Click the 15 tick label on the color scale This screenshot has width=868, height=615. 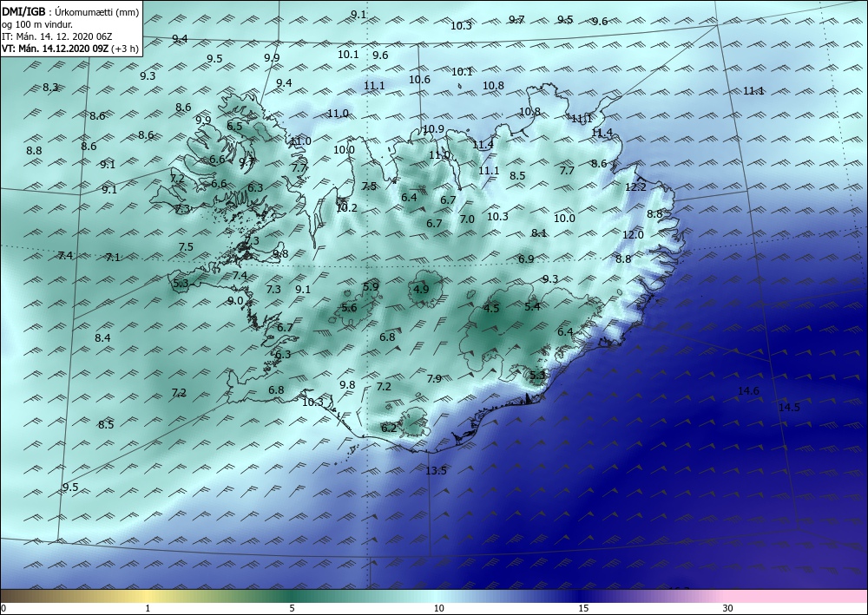[x=583, y=608]
